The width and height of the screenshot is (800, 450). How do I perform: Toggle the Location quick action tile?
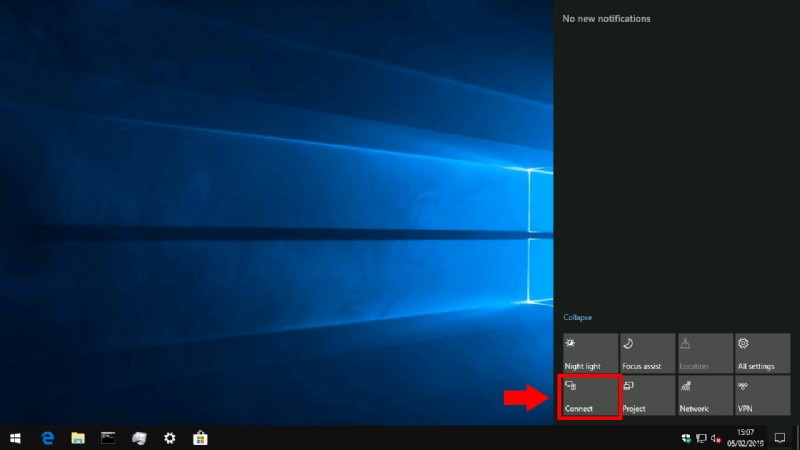[x=705, y=353]
